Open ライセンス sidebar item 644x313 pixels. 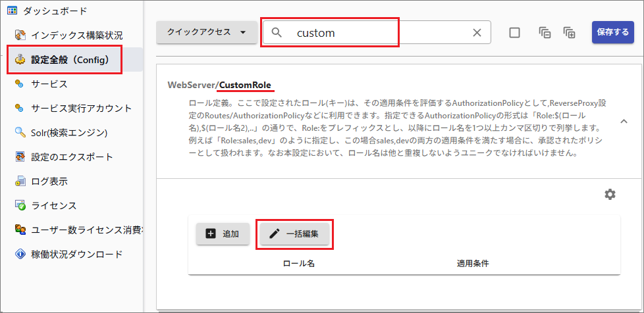pos(54,206)
